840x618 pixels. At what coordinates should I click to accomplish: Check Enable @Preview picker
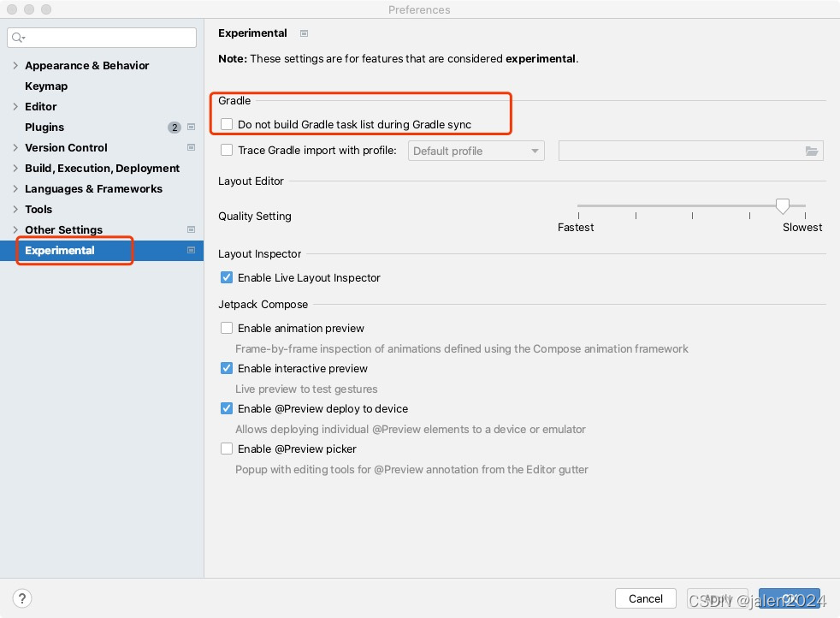tap(227, 449)
